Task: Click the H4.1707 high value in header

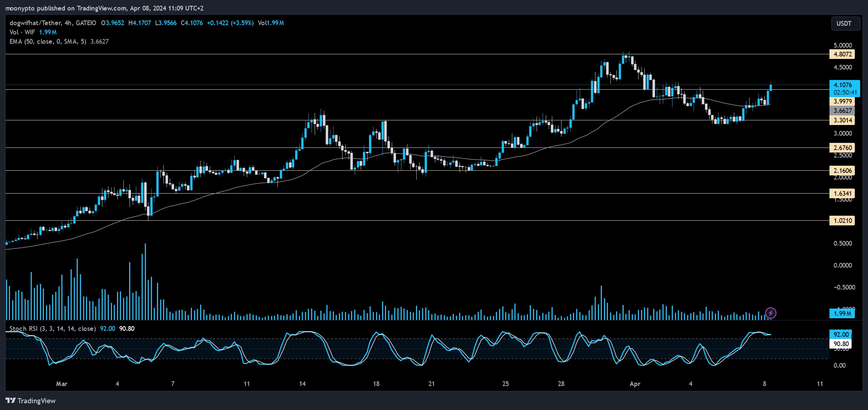Action: tap(140, 23)
